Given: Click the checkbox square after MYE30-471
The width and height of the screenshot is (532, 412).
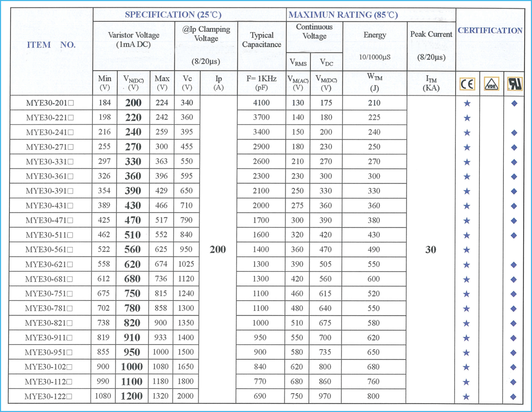Looking at the screenshot, I should 70,221.
